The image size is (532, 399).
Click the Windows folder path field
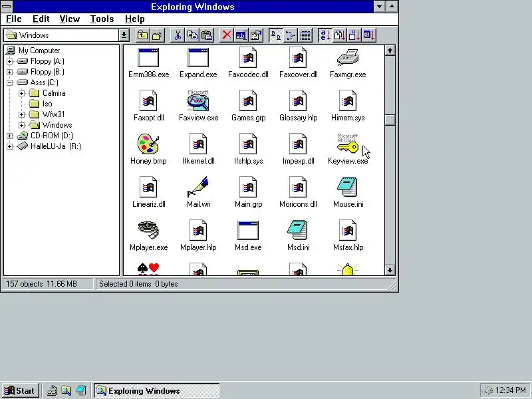pos(61,35)
